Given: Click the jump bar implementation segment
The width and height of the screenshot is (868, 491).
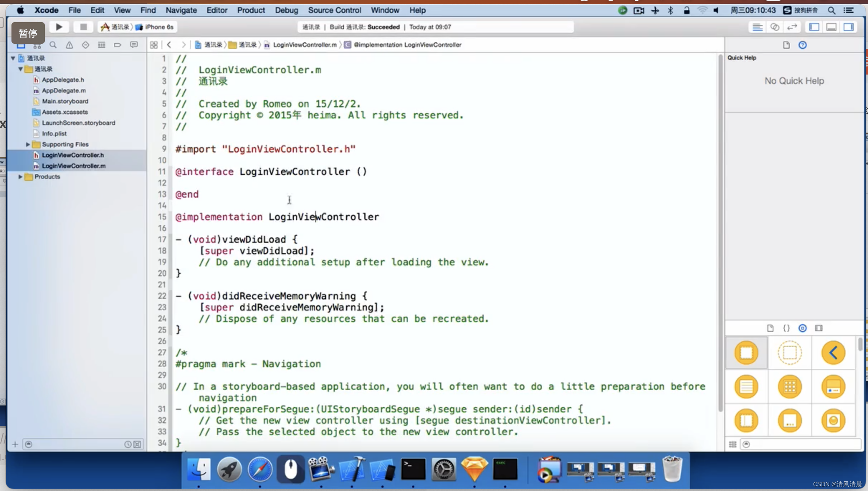Looking at the screenshot, I should coord(407,44).
